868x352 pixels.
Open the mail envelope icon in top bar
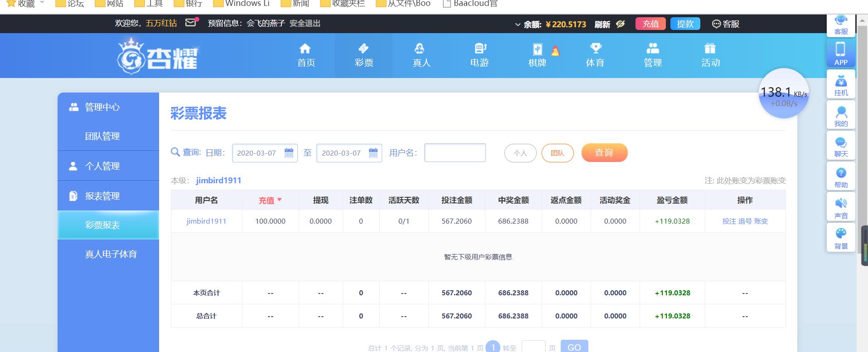[191, 23]
